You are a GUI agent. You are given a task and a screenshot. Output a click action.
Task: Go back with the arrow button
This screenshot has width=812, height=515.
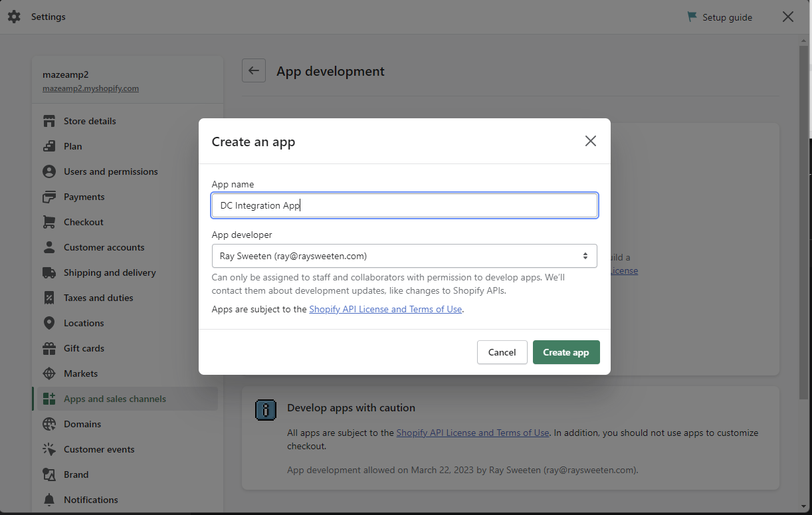point(254,70)
